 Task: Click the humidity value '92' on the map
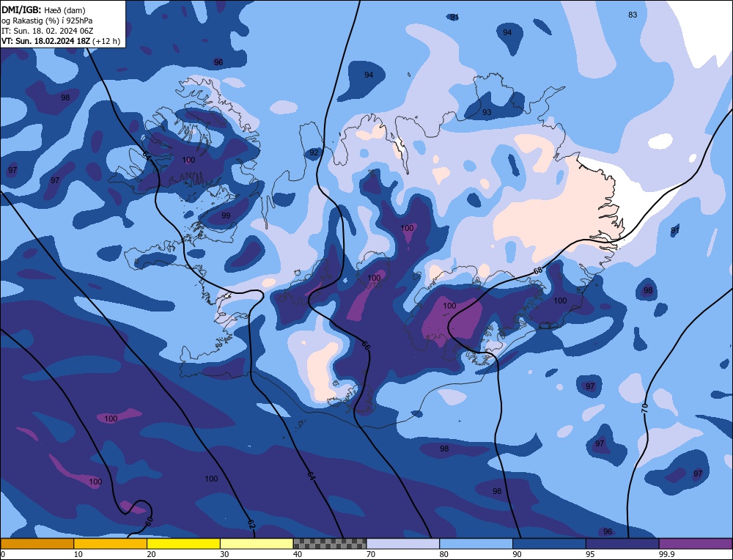[x=314, y=153]
